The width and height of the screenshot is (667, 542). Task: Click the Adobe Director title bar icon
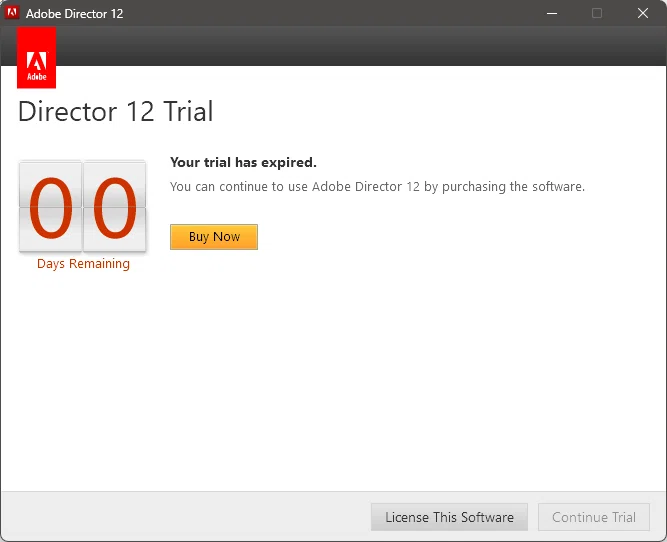click(x=12, y=13)
